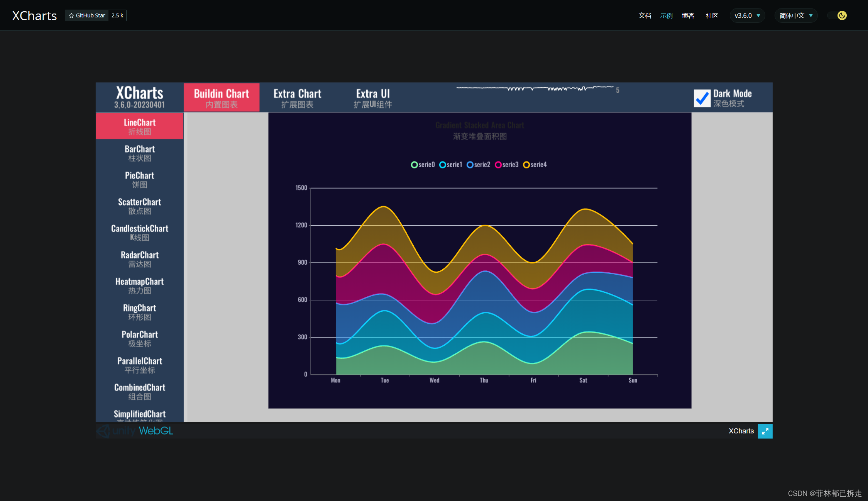Click the moon theme icon
Screen dimensions: 868x501
(842, 15)
